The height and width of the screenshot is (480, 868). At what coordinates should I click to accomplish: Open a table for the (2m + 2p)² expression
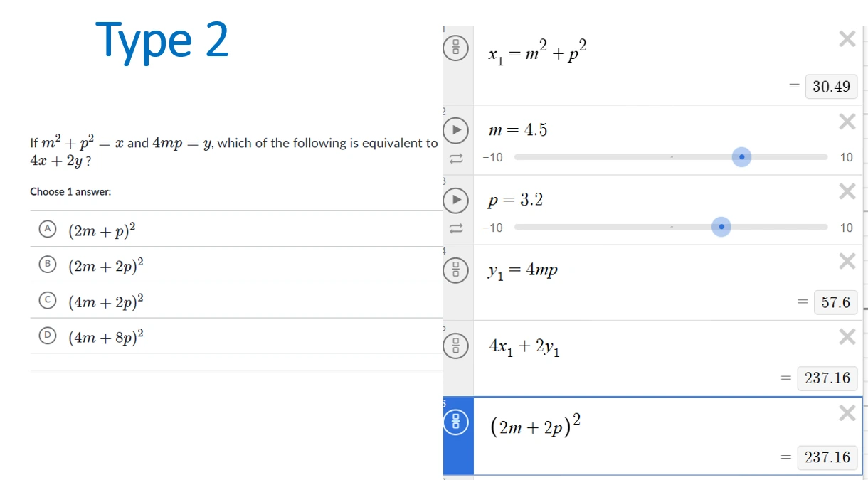pos(456,422)
